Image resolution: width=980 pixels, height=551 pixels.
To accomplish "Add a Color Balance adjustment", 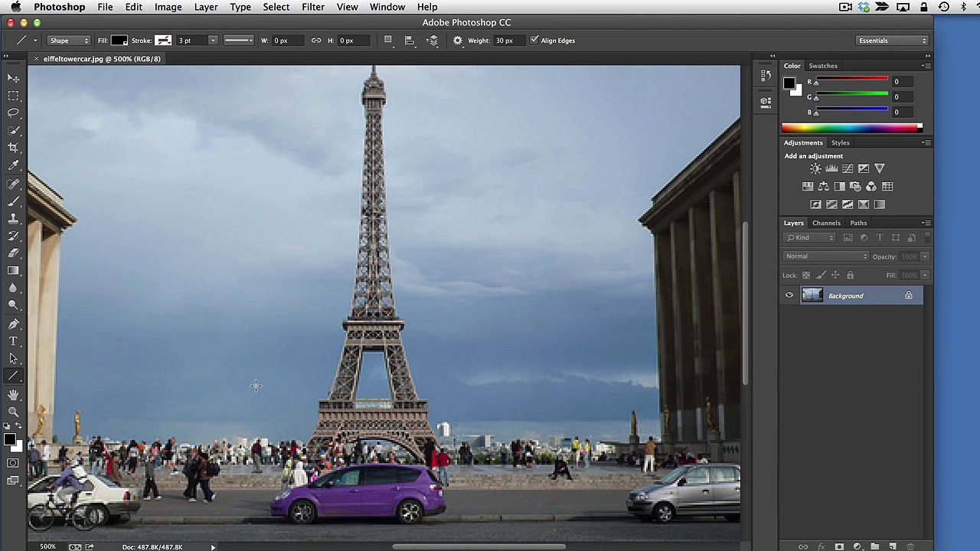I will coord(823,186).
